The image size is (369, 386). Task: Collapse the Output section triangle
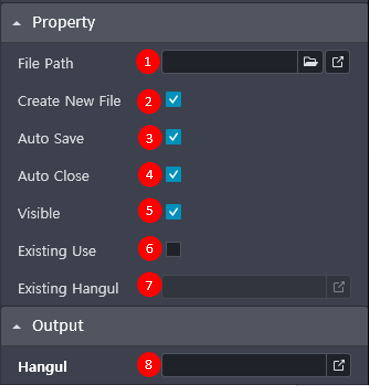tap(17, 327)
